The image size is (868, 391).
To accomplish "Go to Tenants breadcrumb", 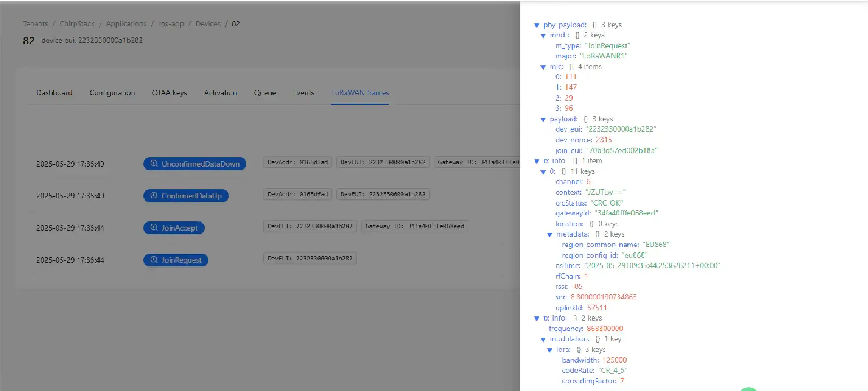I will (x=35, y=23).
